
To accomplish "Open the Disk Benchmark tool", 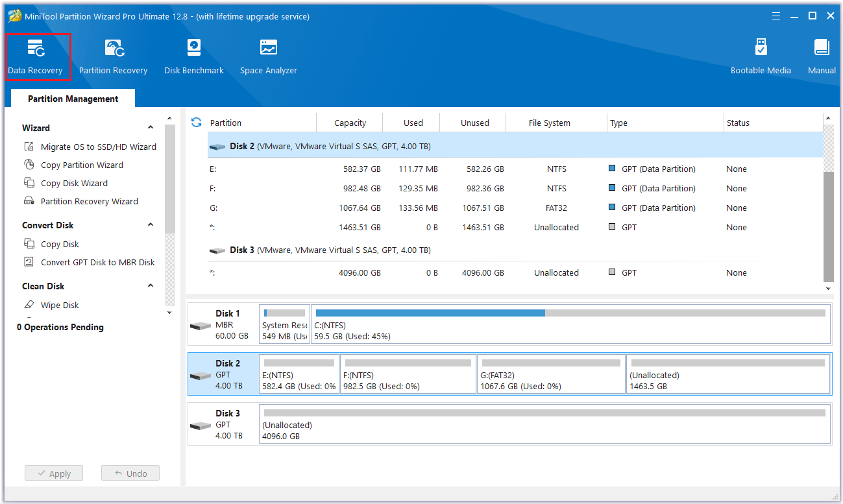I will click(x=193, y=57).
